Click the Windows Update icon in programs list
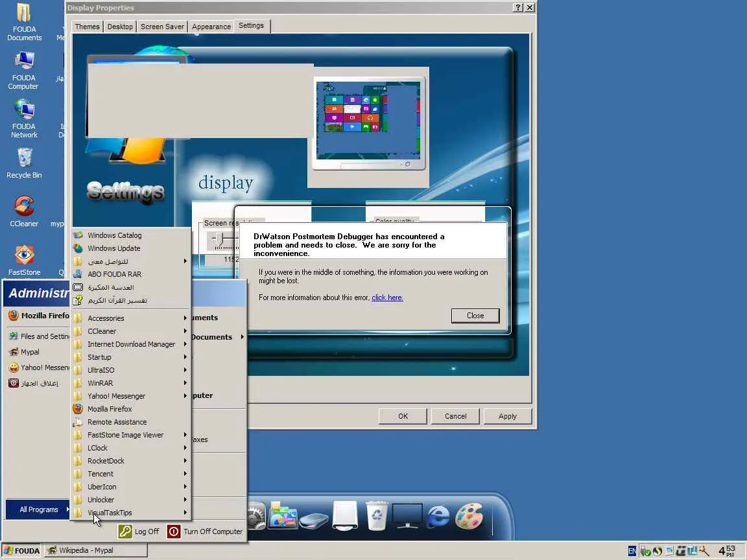The height and width of the screenshot is (560, 747). pos(78,248)
